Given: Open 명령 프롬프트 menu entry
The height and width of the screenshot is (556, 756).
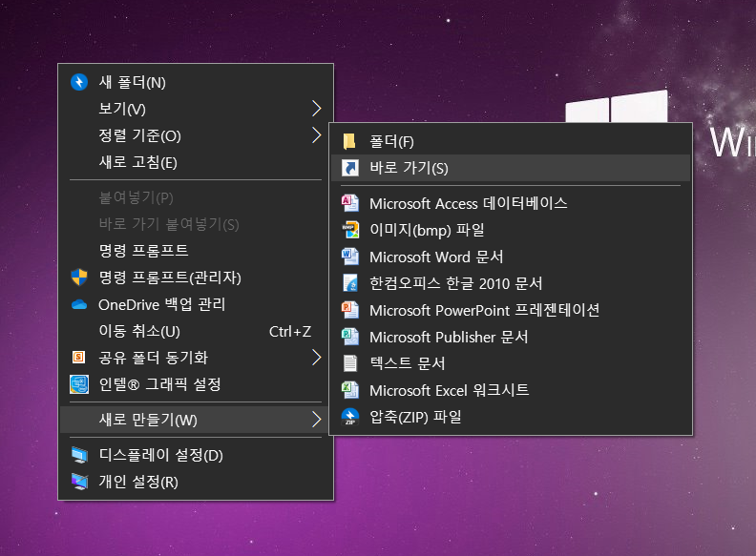Looking at the screenshot, I should click(x=196, y=251).
